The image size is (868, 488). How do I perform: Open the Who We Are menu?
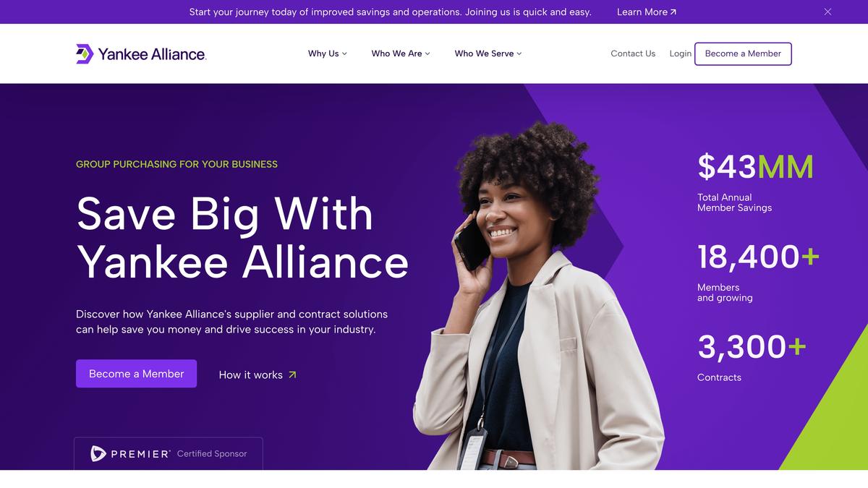(401, 53)
